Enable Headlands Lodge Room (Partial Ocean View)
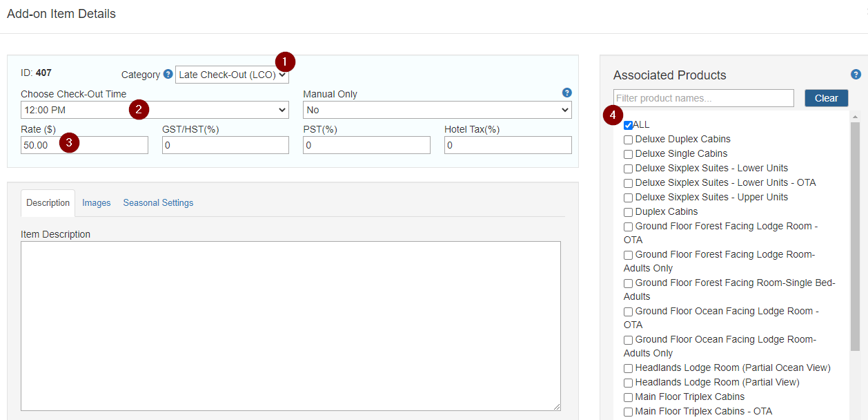Viewport: 868px width, 420px height. click(x=628, y=368)
